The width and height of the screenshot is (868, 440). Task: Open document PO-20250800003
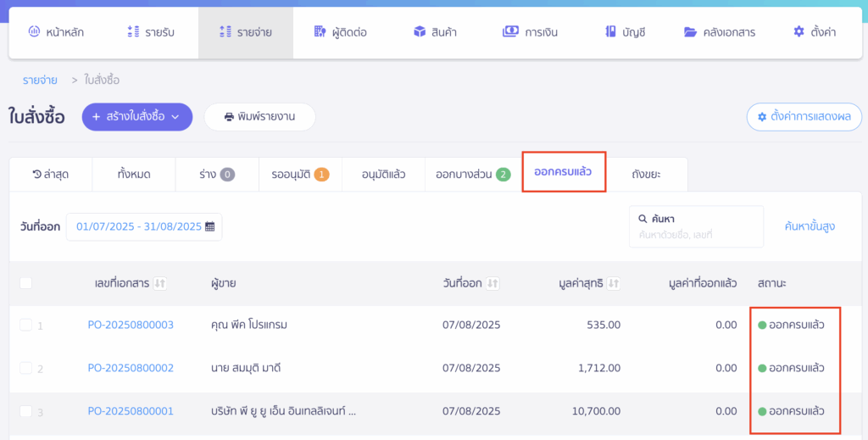pos(131,325)
